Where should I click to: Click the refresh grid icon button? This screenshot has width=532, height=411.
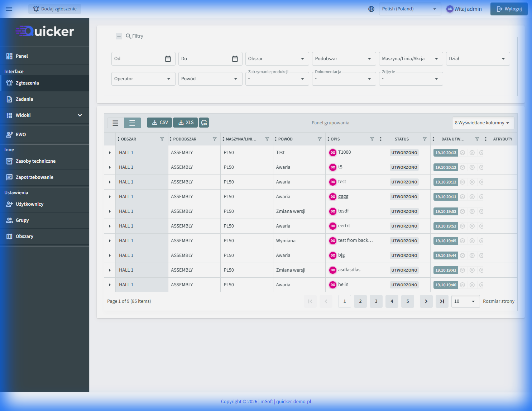click(204, 123)
